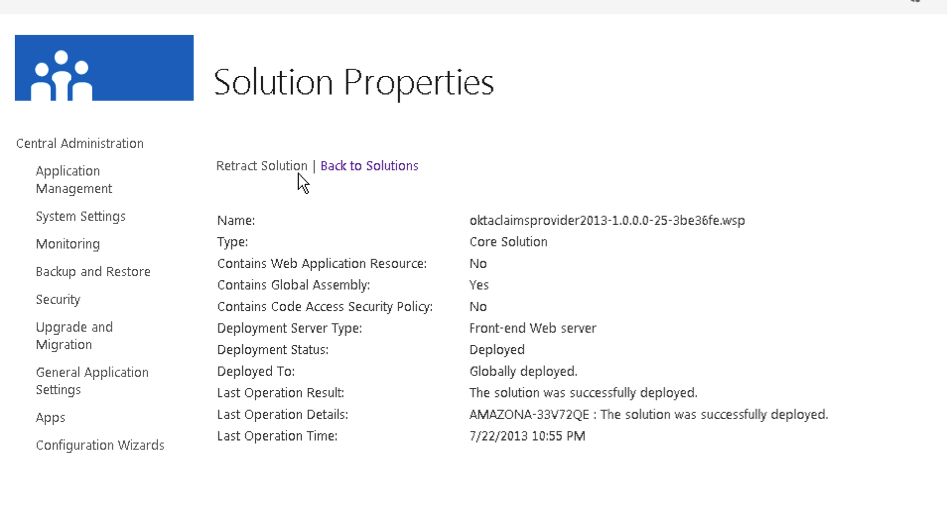Navigate to the Security section
Screen dimensions: 948x528
pyautogui.click(x=58, y=299)
